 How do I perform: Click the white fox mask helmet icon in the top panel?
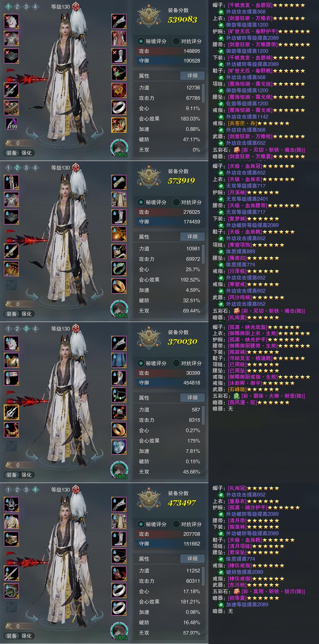tap(11, 21)
